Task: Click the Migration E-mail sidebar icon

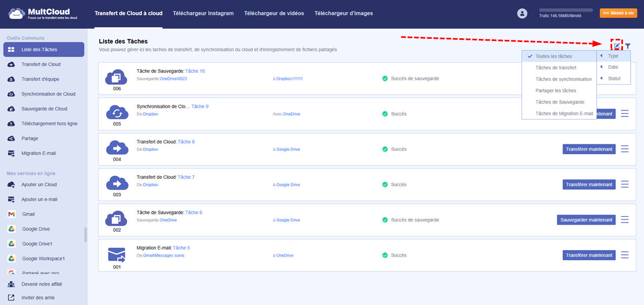Action: tap(11, 153)
